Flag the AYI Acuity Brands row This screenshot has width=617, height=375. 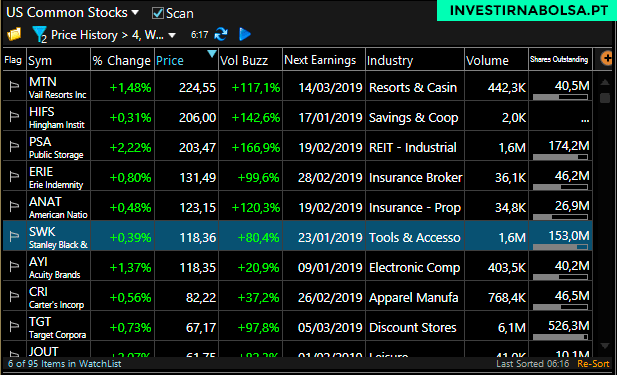14,266
